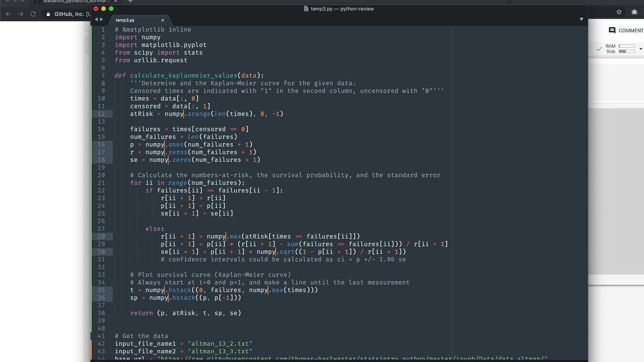
Task: Click the Sublime window title 'temp3.py — python-review'
Action: [x=342, y=9]
